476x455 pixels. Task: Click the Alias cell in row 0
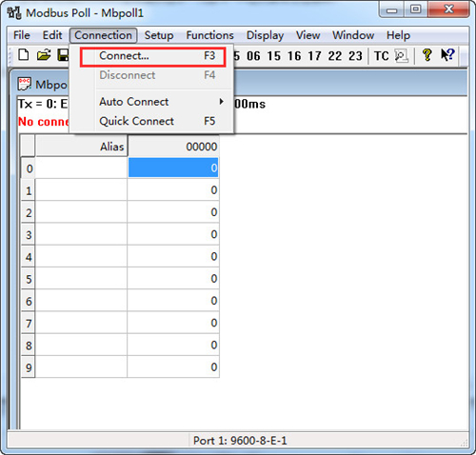(x=81, y=168)
